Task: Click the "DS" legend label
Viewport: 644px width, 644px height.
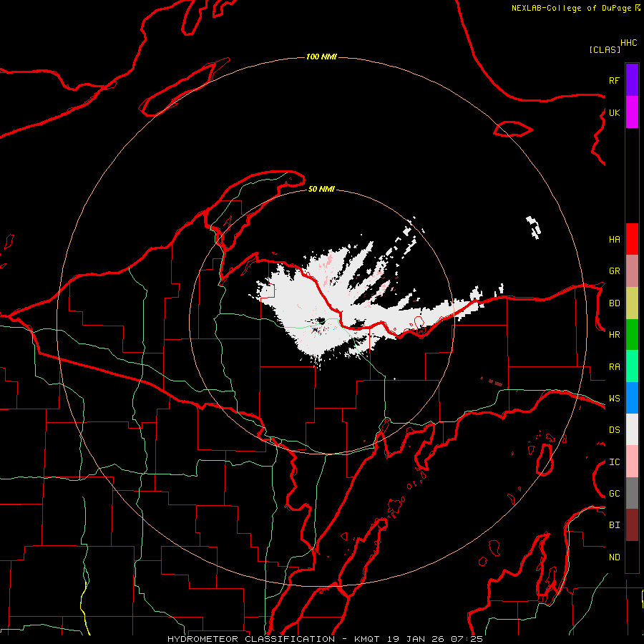Action: pyautogui.click(x=614, y=430)
